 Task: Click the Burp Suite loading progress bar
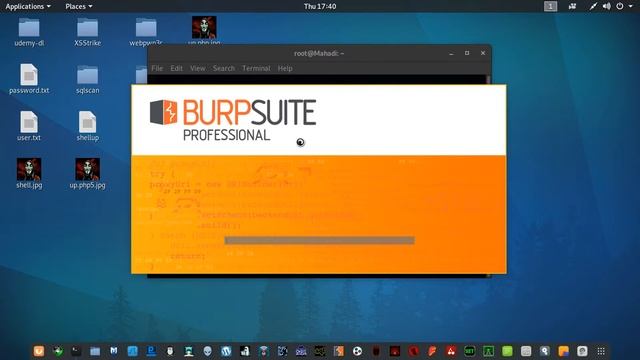[320, 240]
